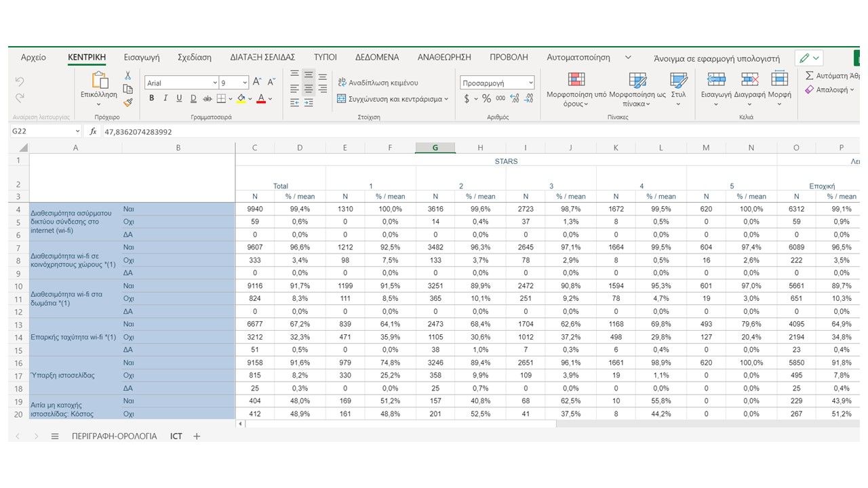Screen dimensions: 868x488
Task: Expand more ribbon tabs chevron after Αυτοματοποίηση
Action: 628,58
